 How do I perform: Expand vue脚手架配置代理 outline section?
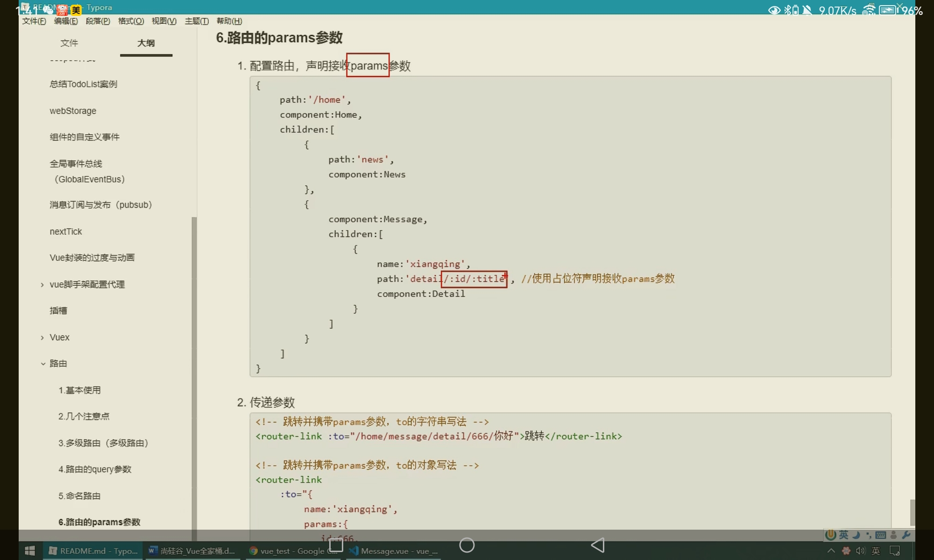pos(42,285)
